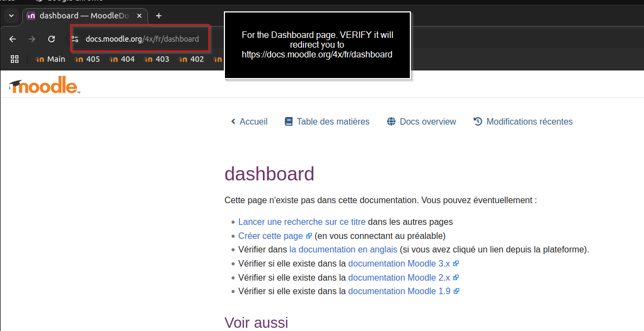Open the 403 bookmark

point(157,59)
